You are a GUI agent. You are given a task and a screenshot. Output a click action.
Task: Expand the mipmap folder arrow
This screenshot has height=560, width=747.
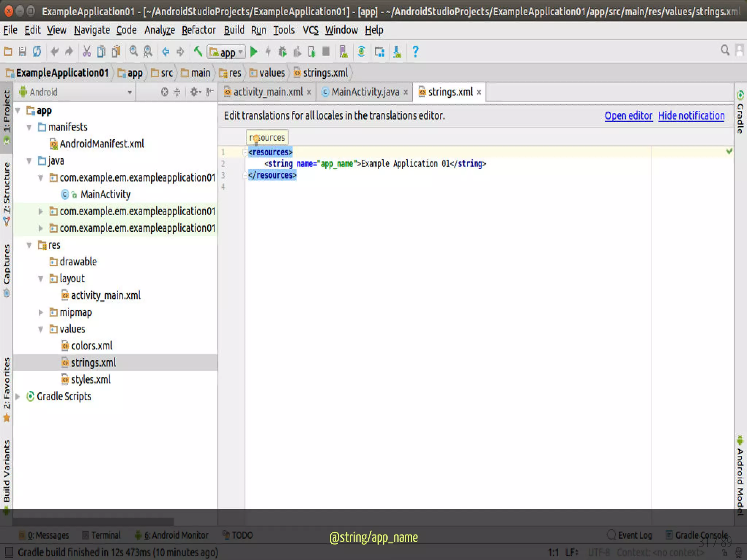click(x=41, y=312)
